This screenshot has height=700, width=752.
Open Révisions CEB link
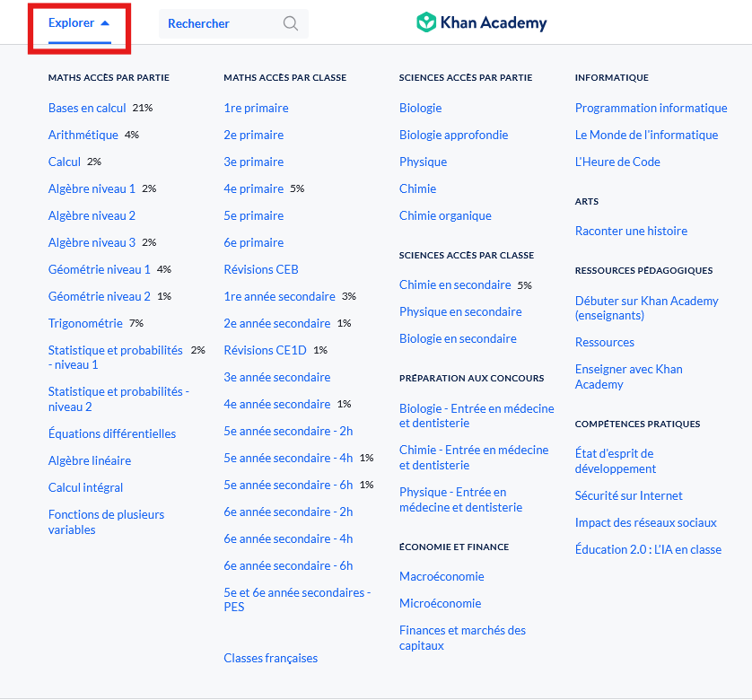pyautogui.click(x=261, y=269)
